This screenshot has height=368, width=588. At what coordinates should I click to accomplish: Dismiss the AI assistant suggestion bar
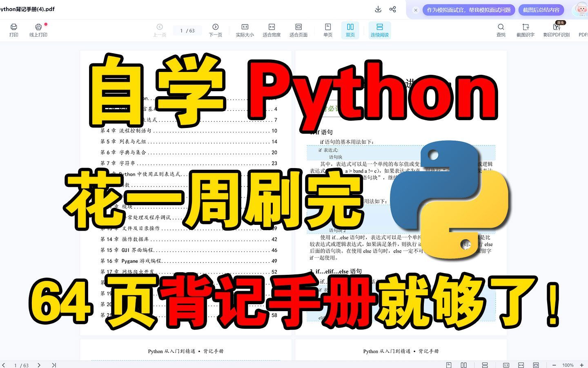click(x=415, y=9)
